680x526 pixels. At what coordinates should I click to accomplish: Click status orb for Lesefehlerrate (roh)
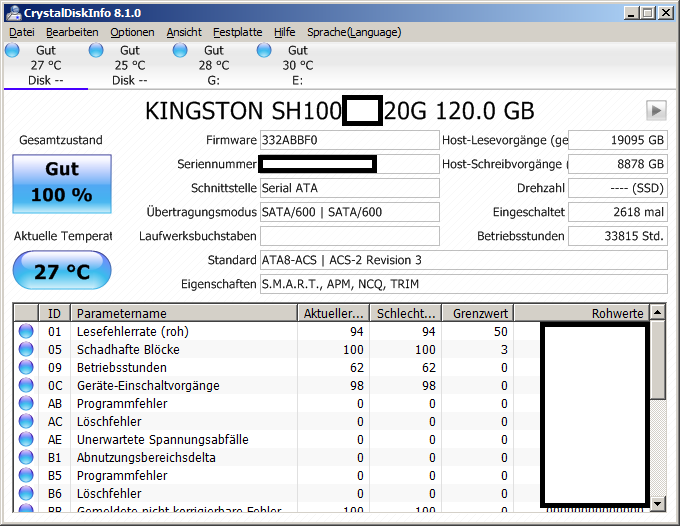(26, 331)
